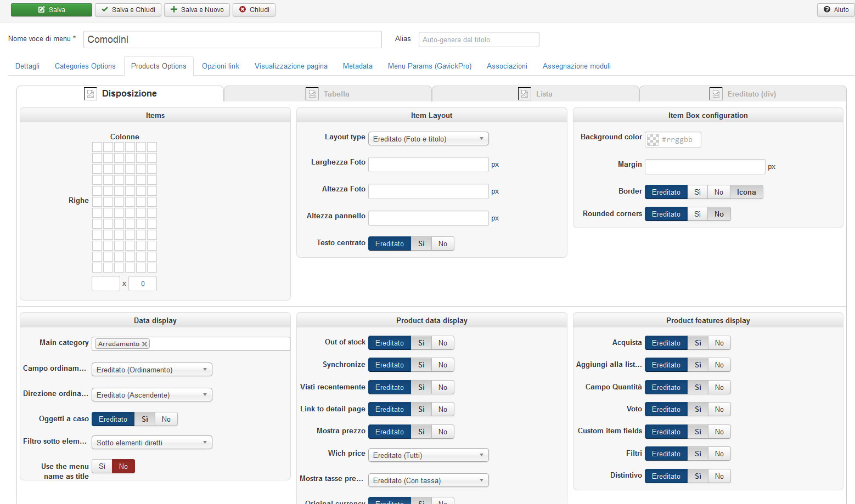Set Filtri to No
855x504 pixels.
coord(719,454)
